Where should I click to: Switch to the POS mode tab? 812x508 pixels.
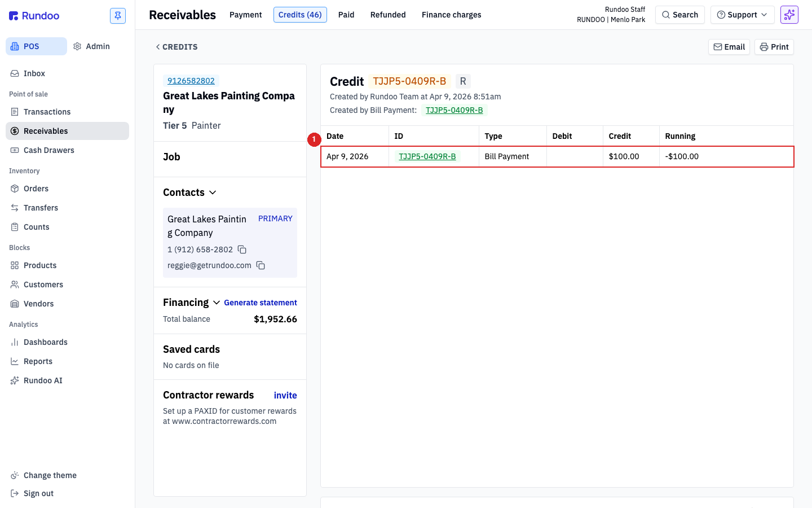[x=36, y=46]
